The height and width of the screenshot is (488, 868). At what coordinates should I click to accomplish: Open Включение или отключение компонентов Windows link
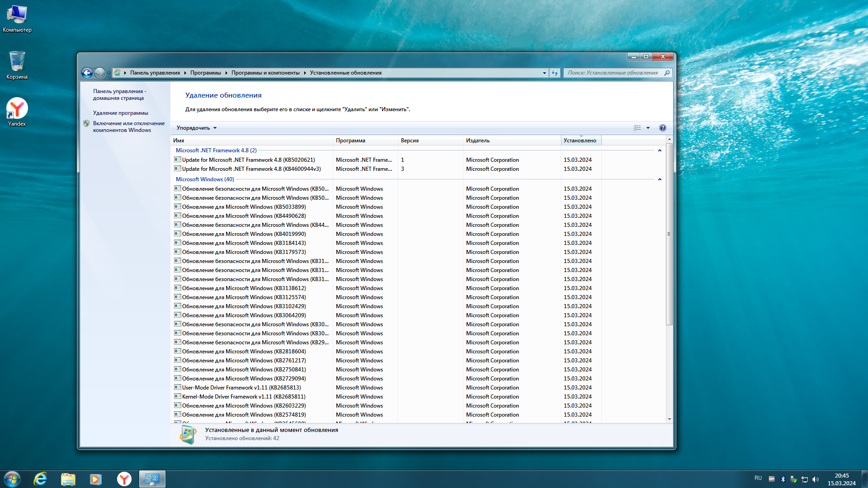128,127
